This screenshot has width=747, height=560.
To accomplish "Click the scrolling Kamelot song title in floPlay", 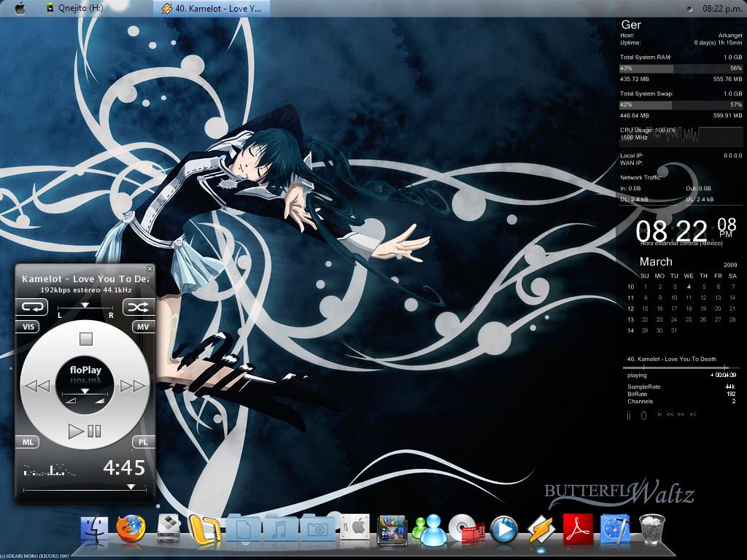I will click(85, 279).
